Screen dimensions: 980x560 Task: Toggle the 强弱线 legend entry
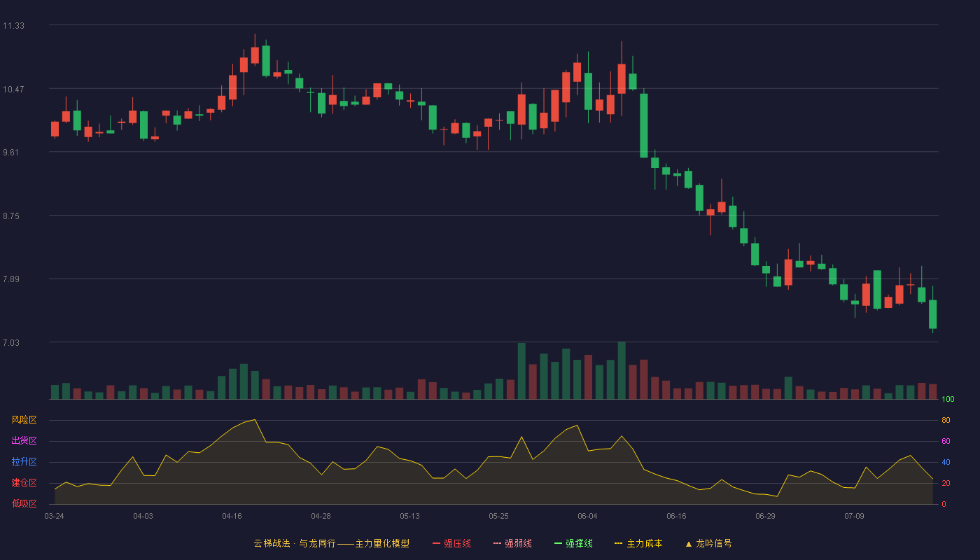[512, 543]
